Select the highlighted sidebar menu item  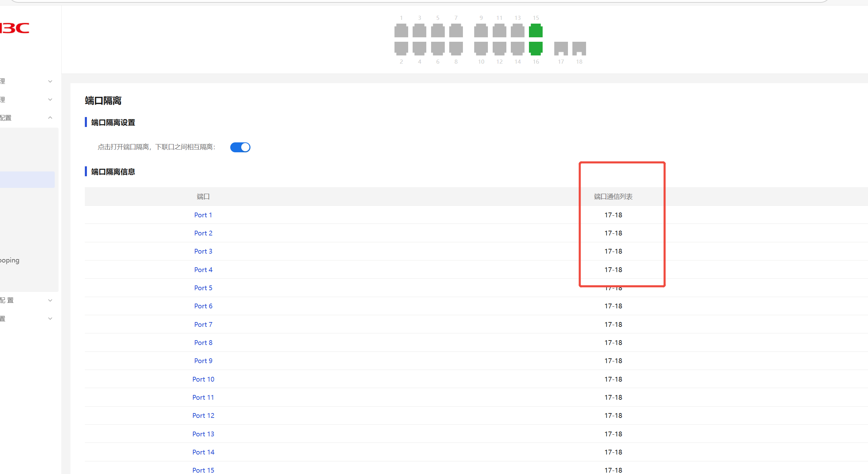pyautogui.click(x=27, y=180)
